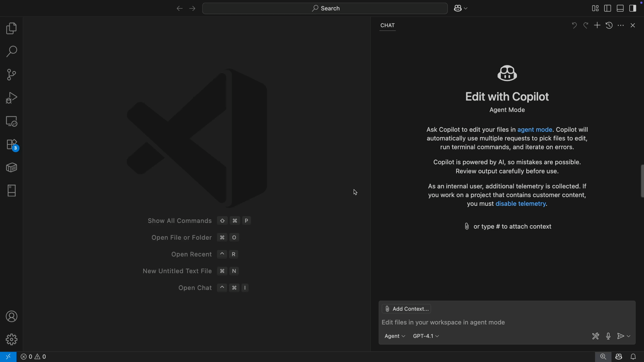The height and width of the screenshot is (362, 644).
Task: Open the Accounts menu icon
Action: pos(11,317)
